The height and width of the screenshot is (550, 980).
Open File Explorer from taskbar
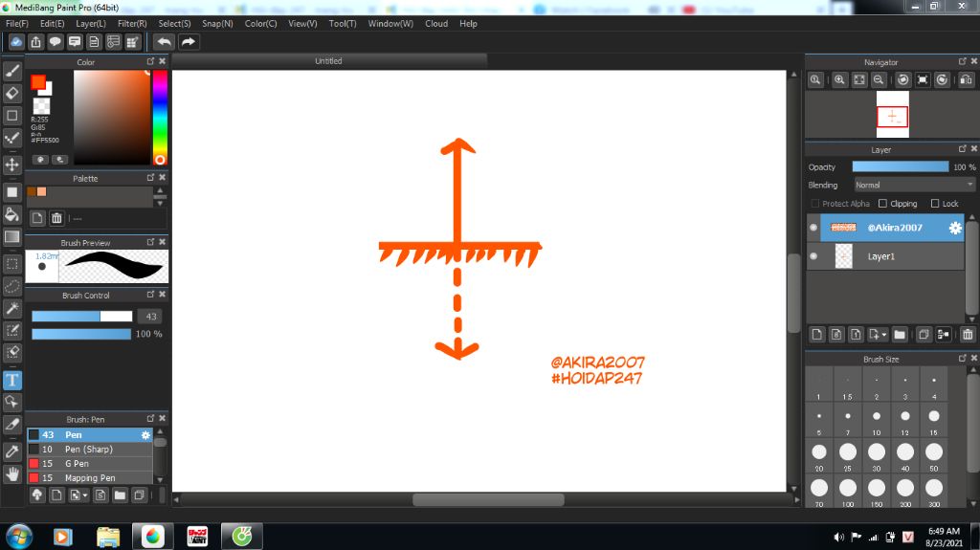(108, 537)
